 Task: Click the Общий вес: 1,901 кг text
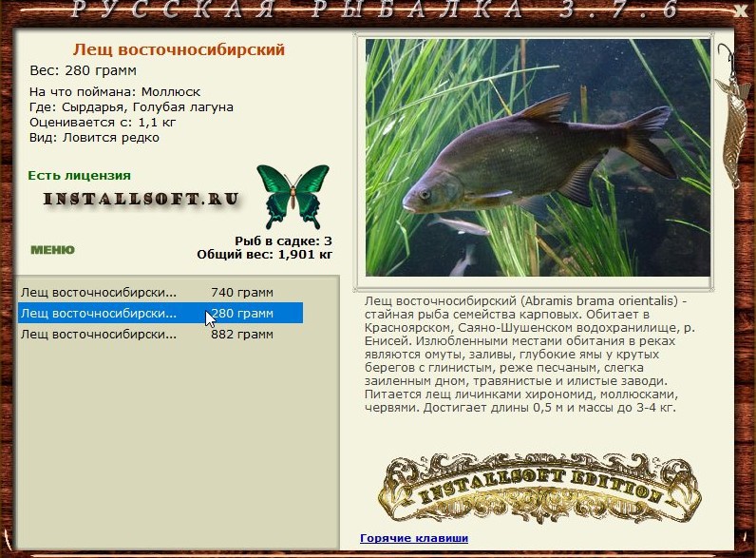coord(265,255)
